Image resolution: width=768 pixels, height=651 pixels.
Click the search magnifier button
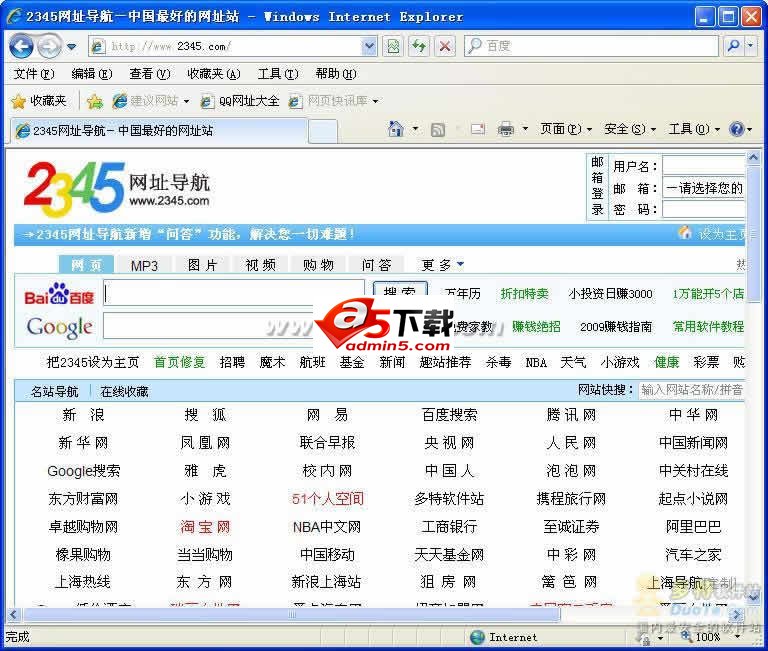tap(733, 47)
